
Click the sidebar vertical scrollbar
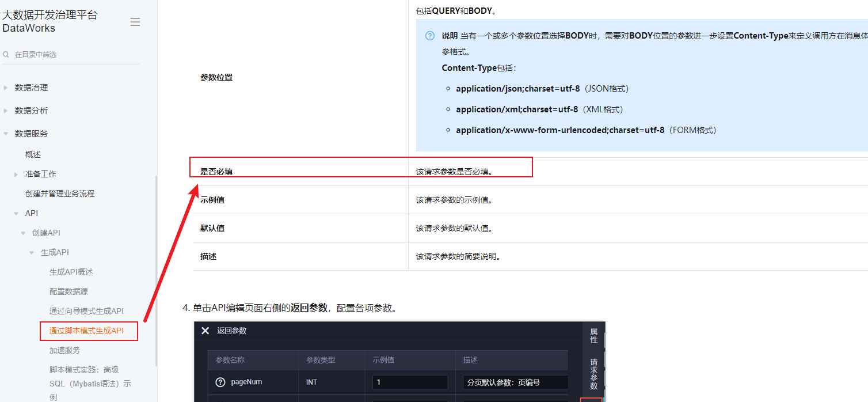point(156,271)
